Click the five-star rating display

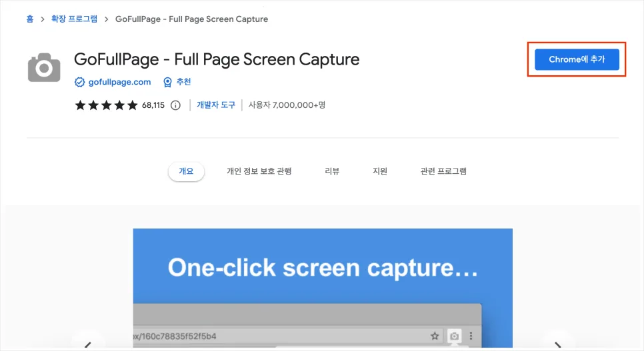pos(106,105)
